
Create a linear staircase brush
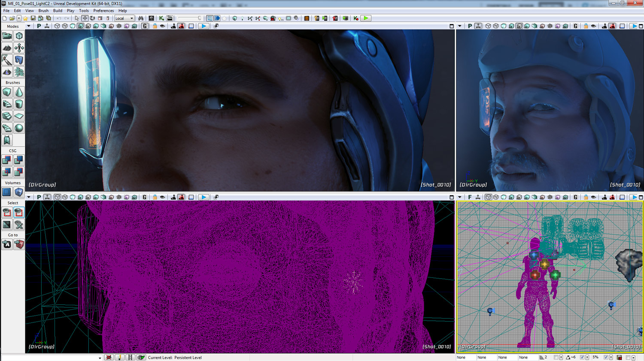[7, 116]
